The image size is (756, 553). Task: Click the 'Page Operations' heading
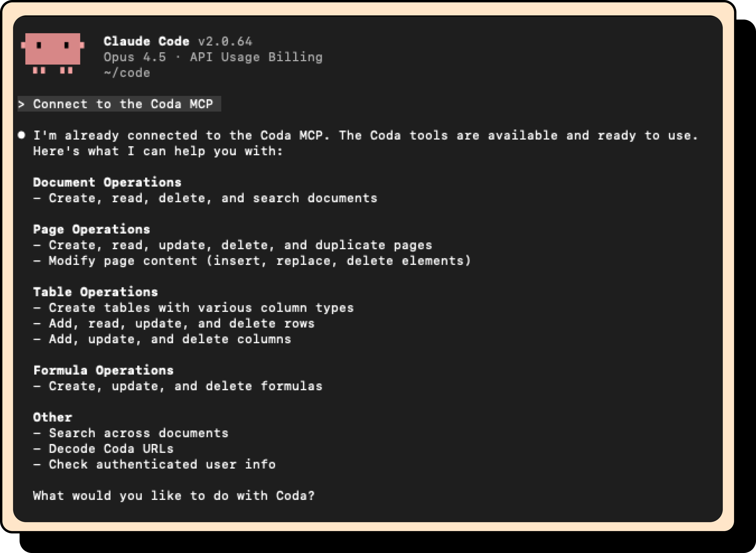[x=91, y=230]
